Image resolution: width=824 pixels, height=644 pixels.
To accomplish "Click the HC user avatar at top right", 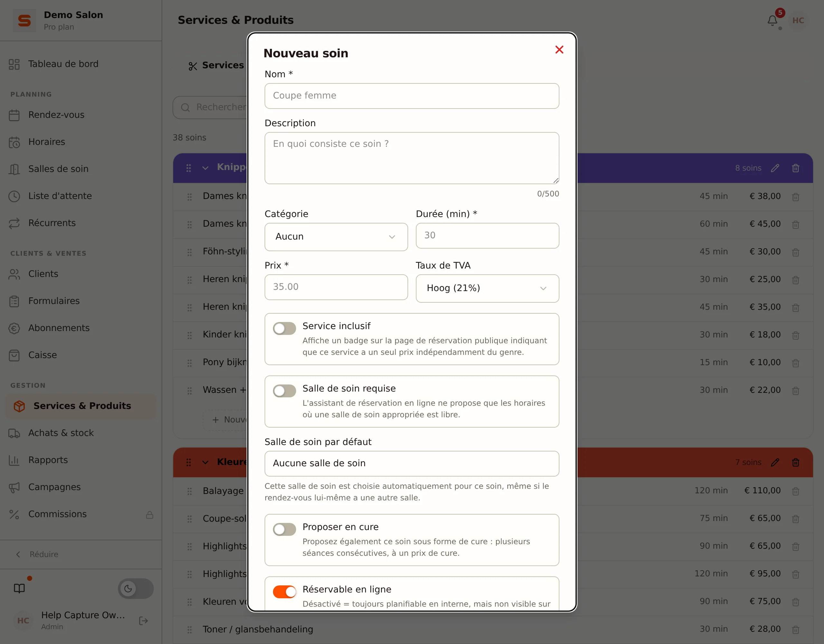I will pyautogui.click(x=798, y=20).
